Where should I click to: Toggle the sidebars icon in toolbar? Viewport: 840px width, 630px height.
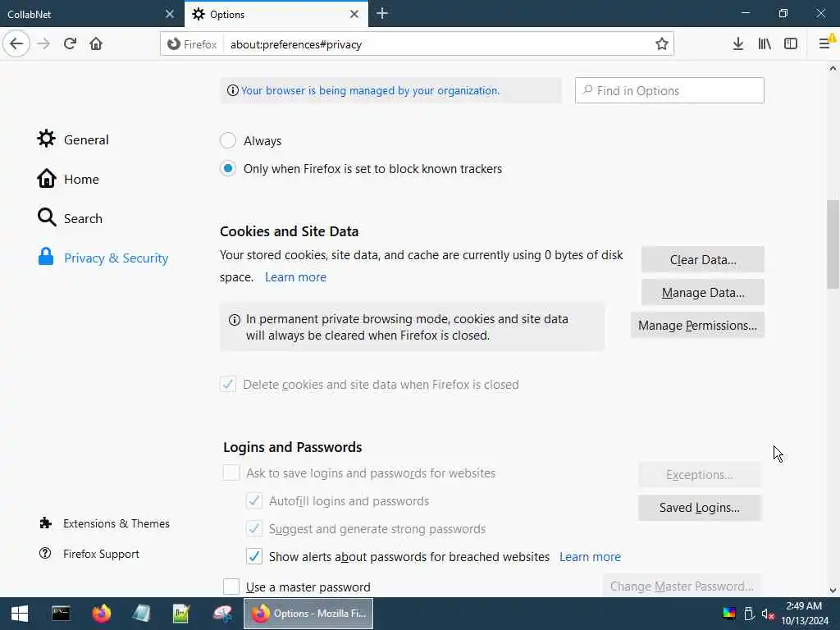[791, 44]
